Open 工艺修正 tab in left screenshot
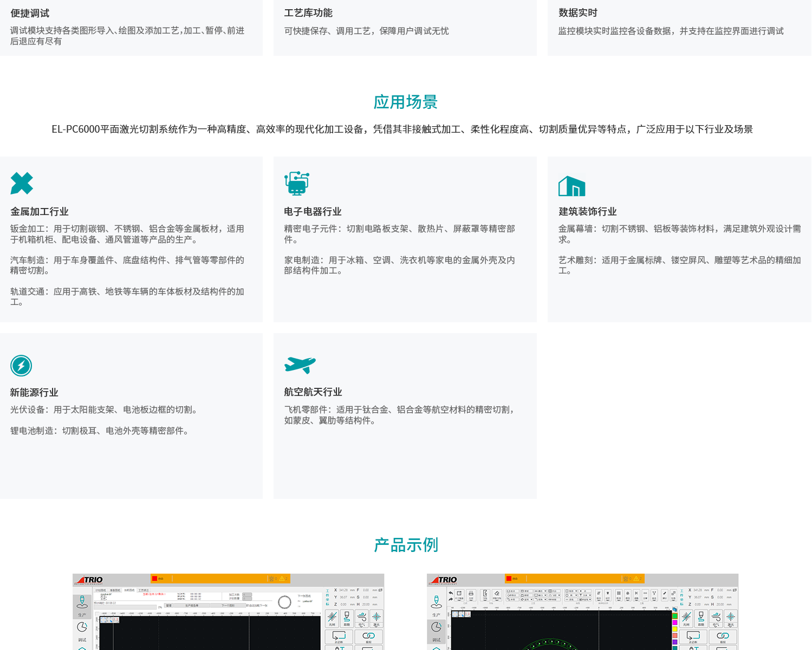This screenshot has height=650, width=812. tap(144, 590)
